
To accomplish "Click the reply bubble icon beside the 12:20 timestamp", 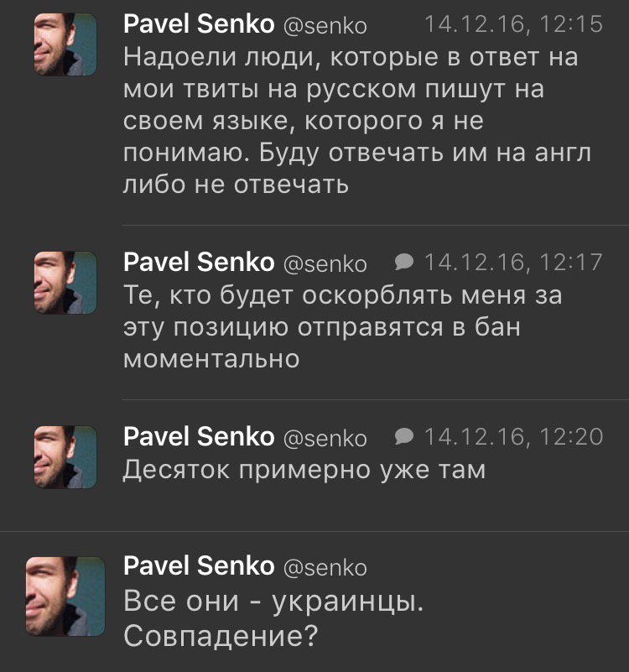I will (x=404, y=436).
